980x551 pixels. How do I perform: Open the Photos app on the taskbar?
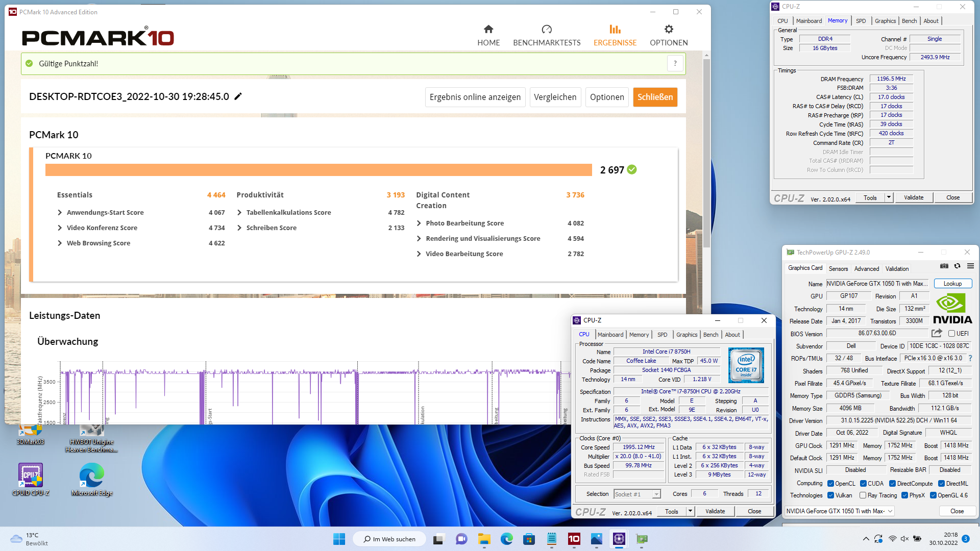tap(596, 539)
